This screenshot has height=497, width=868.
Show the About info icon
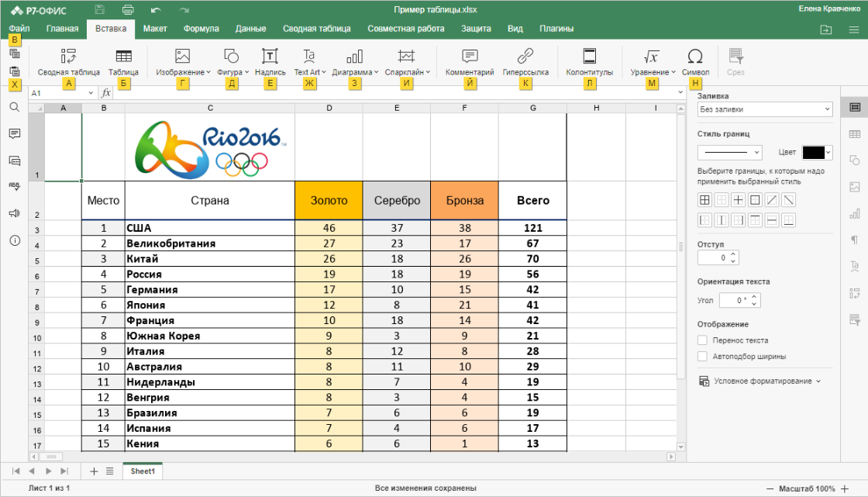tap(15, 240)
